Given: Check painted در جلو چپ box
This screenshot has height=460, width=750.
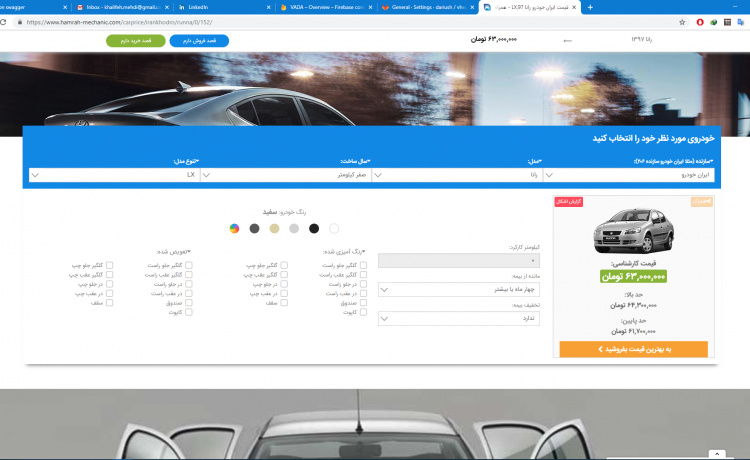Looking at the screenshot, I should tap(284, 284).
